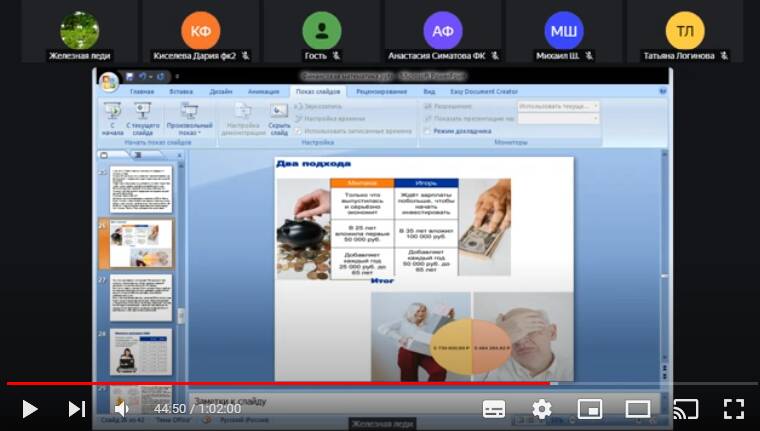Select the Показ слайдов ribbon tab
This screenshot has height=431, width=760.
(x=318, y=92)
